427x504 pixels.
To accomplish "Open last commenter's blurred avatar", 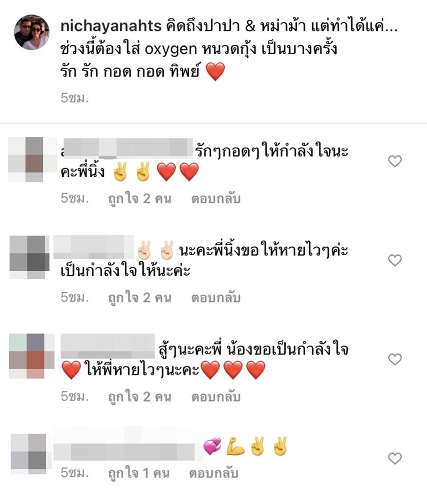I will pos(29,454).
